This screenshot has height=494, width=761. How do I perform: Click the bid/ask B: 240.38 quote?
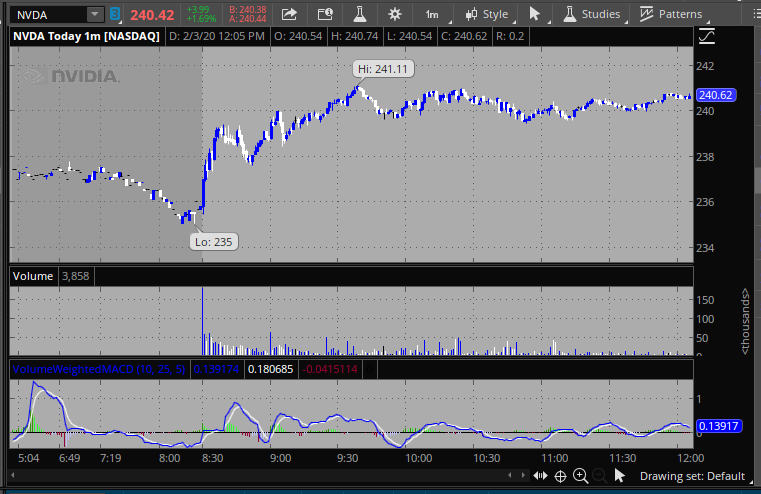pos(248,10)
